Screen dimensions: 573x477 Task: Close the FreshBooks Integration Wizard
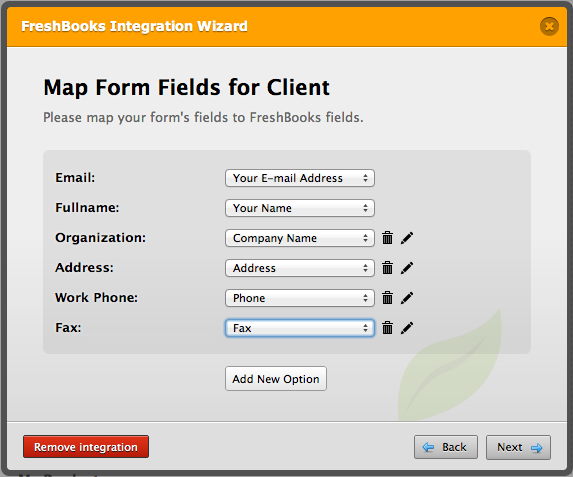(x=549, y=26)
